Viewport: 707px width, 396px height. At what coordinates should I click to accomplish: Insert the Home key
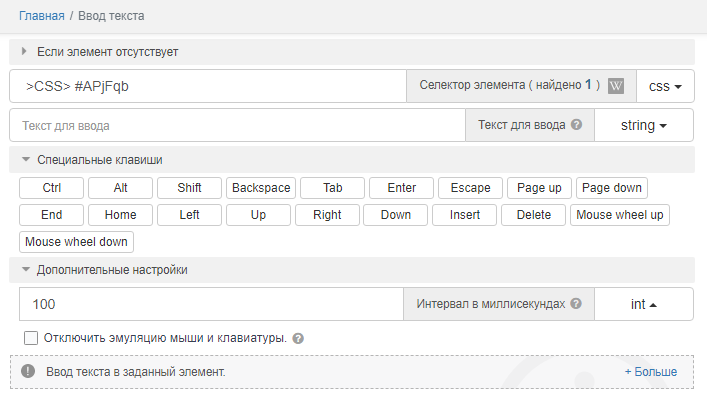tap(120, 215)
